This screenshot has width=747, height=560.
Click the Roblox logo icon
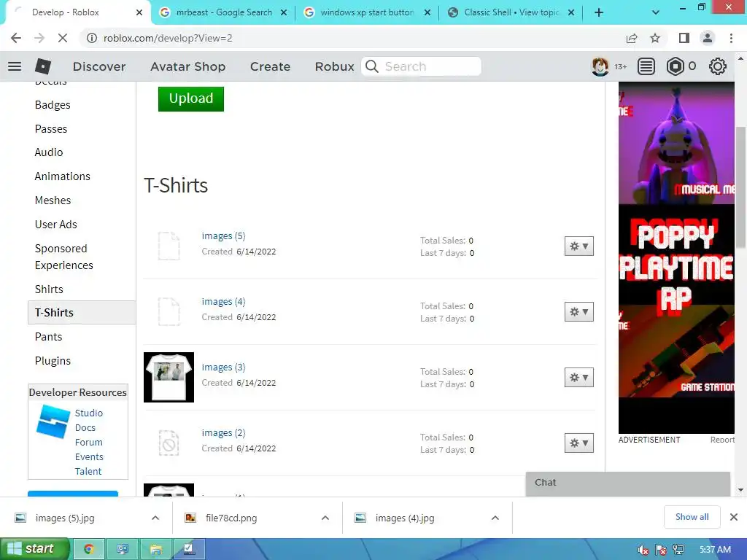43,66
